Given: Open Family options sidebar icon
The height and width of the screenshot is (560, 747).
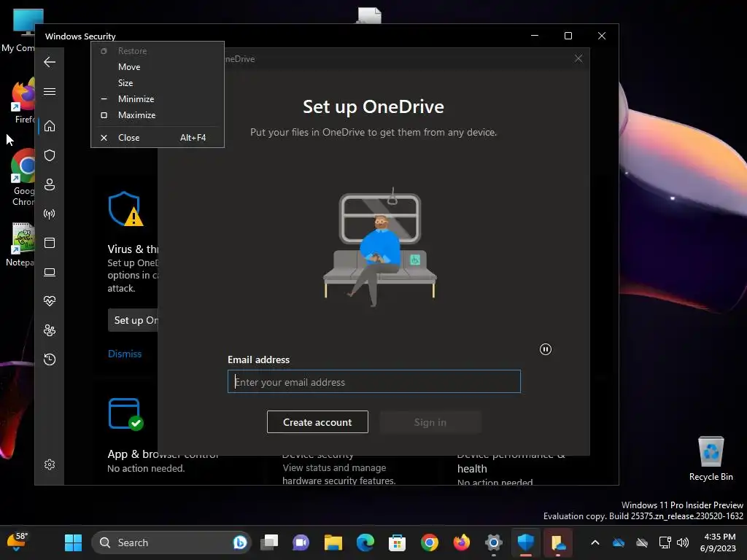Looking at the screenshot, I should [50, 330].
